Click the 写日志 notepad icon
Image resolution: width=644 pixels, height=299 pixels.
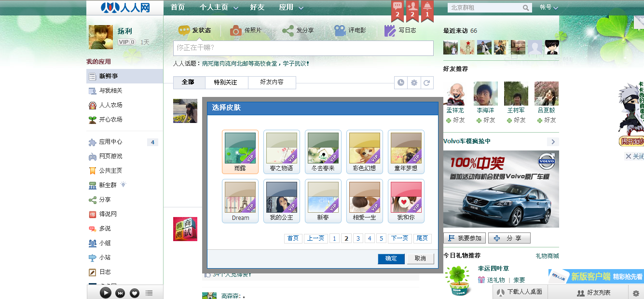coord(390,30)
